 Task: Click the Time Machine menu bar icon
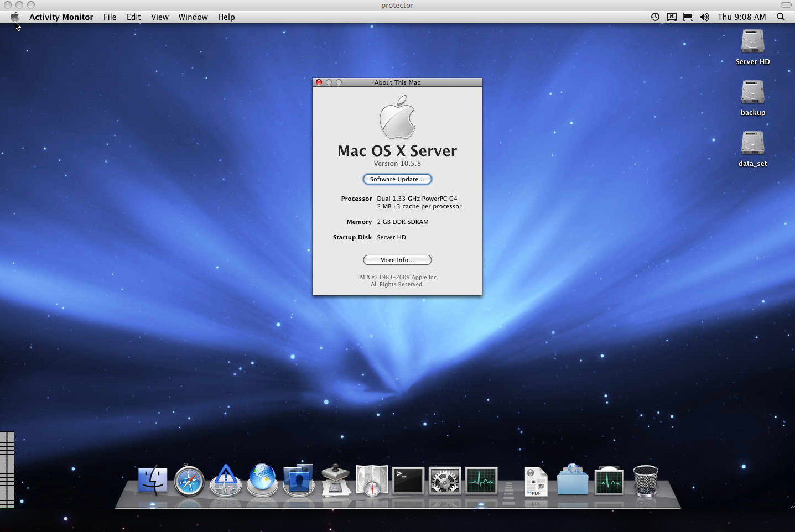(x=654, y=17)
